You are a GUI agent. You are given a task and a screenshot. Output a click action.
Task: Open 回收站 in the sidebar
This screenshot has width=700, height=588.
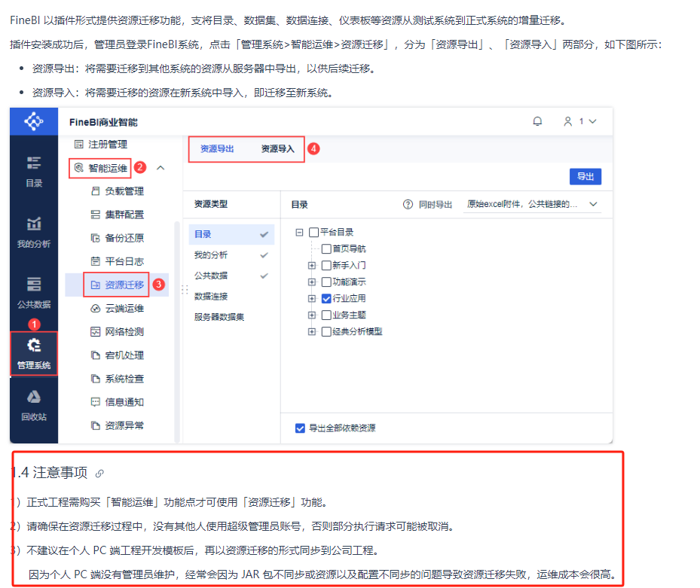pyautogui.click(x=34, y=405)
